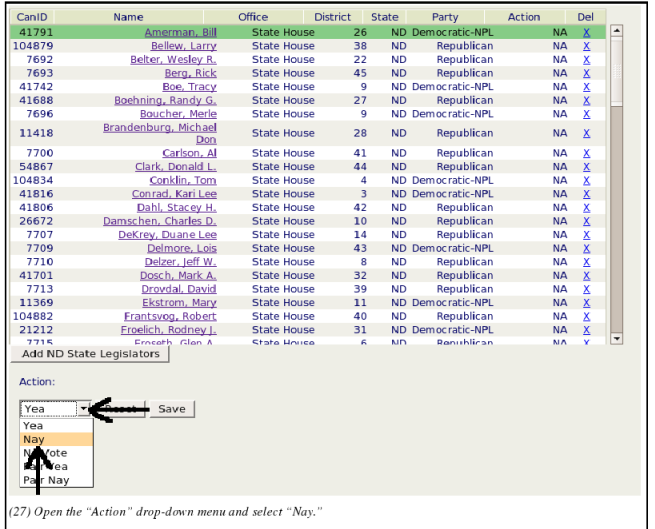Click the scrollbar up arrow
This screenshot has height=529, width=655.
[616, 30]
